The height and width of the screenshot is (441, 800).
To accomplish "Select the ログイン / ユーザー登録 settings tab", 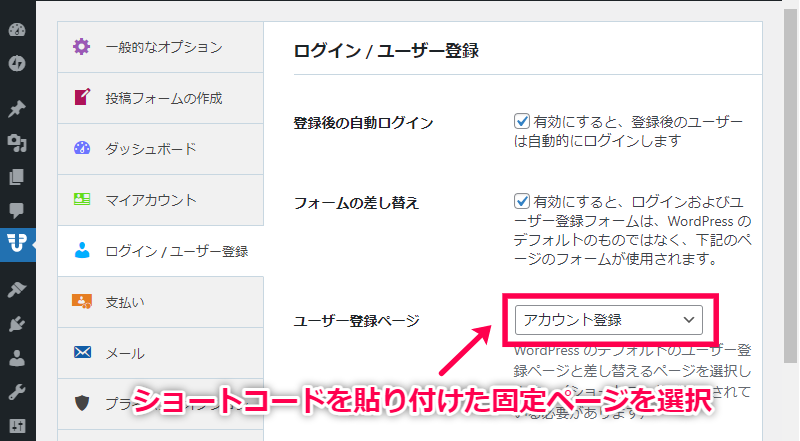I will [x=161, y=251].
